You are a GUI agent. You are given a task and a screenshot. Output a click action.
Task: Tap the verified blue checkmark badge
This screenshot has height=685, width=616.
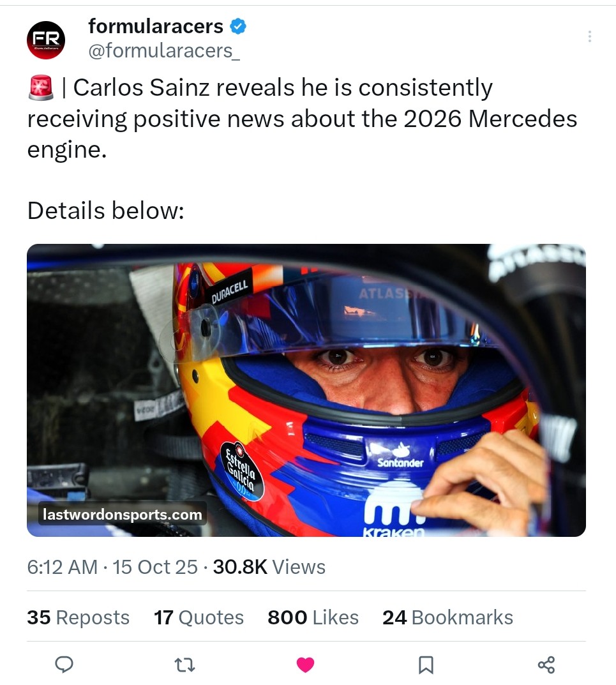(237, 27)
